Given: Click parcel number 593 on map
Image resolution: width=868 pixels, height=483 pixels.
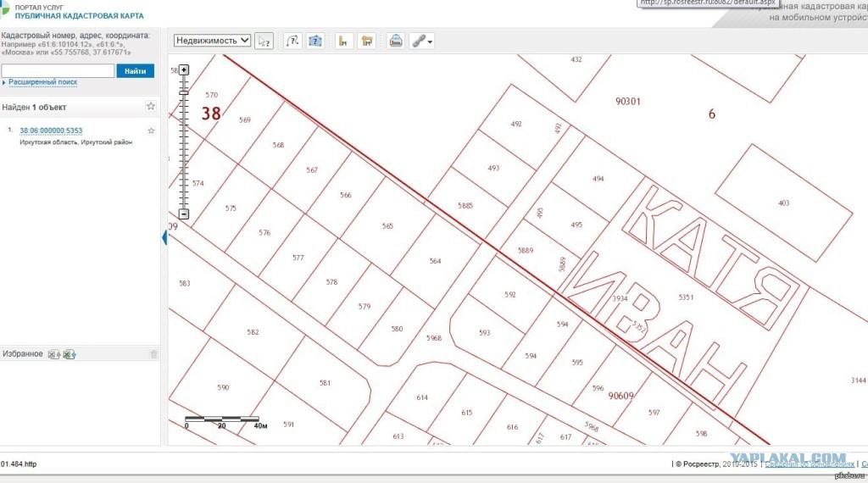Looking at the screenshot, I should (x=484, y=332).
